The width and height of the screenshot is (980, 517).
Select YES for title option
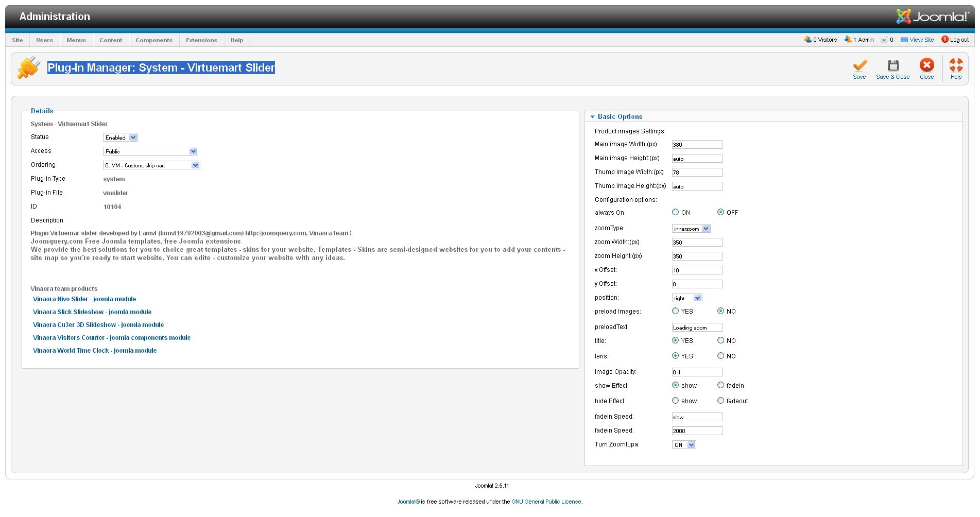coord(675,340)
